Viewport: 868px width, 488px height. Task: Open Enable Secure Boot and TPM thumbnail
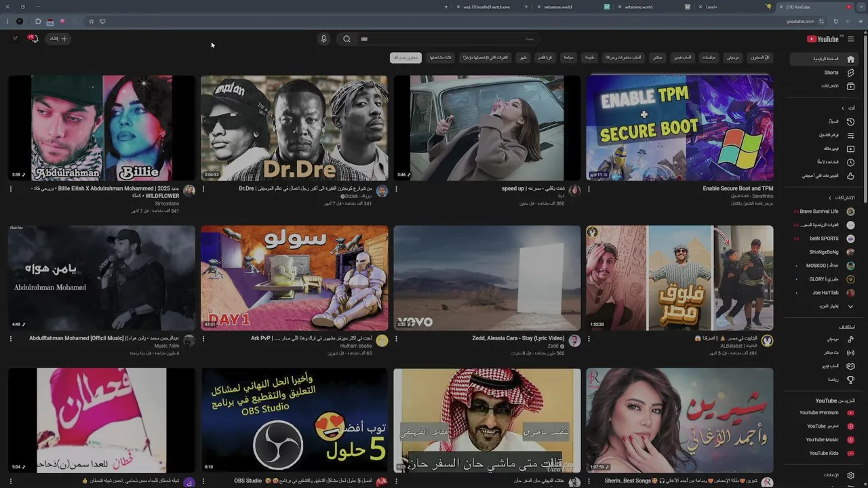(x=679, y=128)
